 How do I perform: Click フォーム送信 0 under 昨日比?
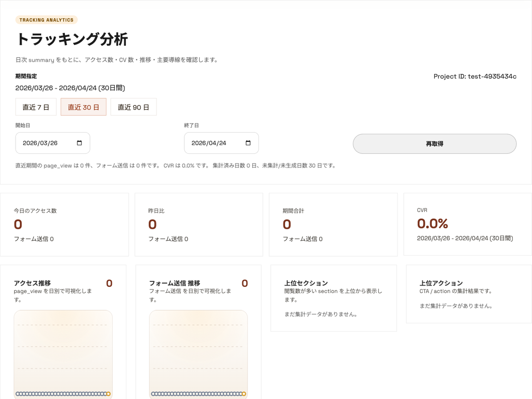(x=168, y=239)
